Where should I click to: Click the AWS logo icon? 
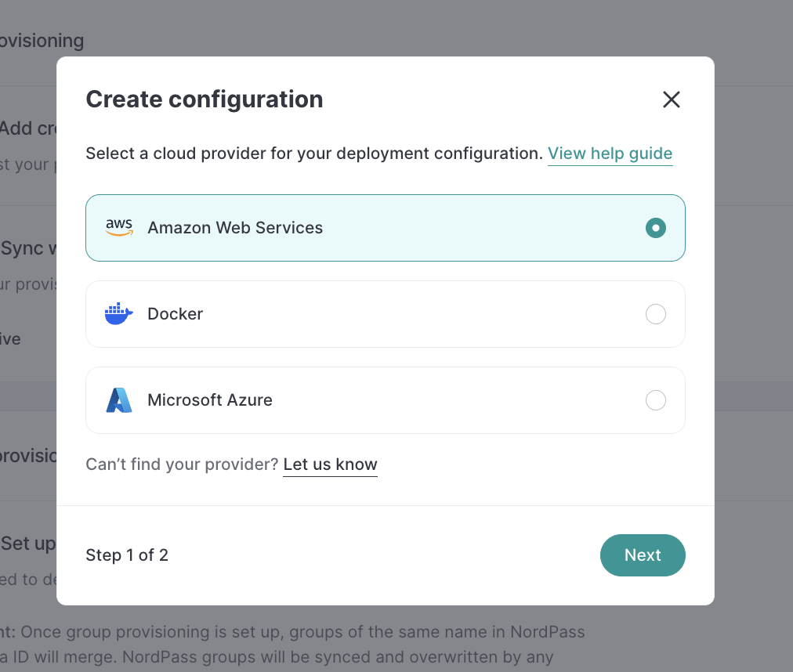[119, 228]
